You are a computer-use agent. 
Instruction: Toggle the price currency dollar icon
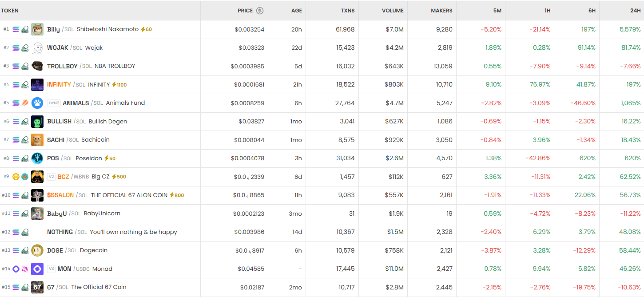(x=260, y=11)
